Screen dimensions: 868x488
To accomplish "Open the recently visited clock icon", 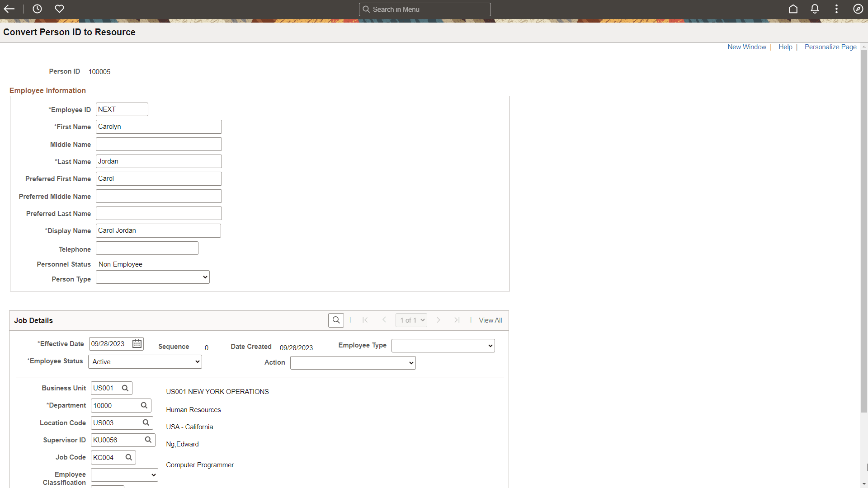I will tap(37, 9).
